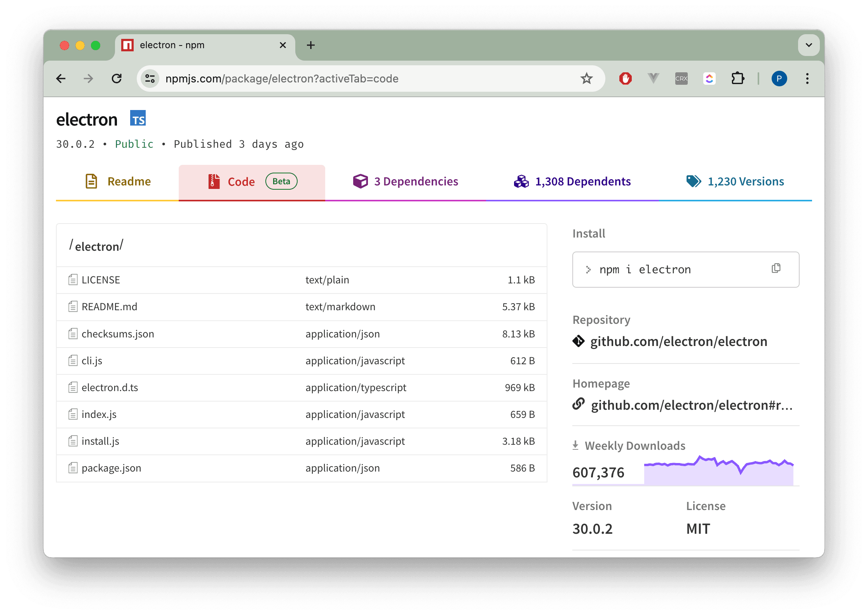868x615 pixels.
Task: Open the AdBlock extension
Action: click(625, 79)
